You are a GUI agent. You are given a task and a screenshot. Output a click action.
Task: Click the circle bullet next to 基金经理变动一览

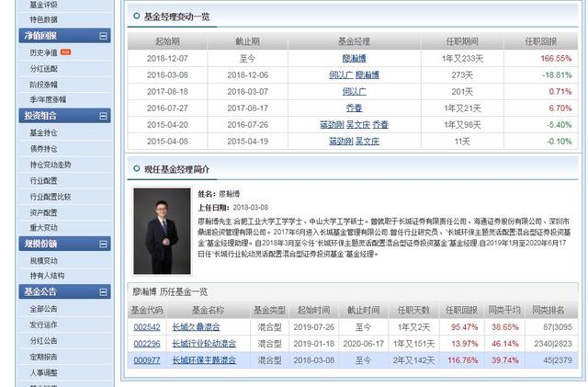137,16
